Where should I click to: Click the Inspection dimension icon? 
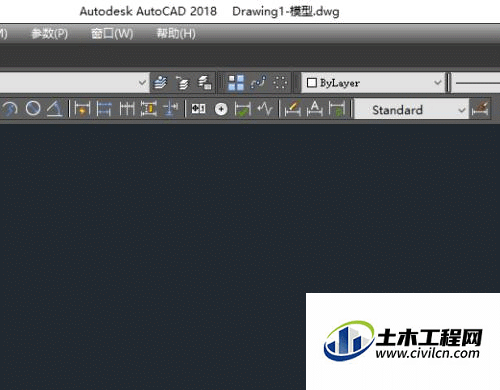tap(243, 109)
